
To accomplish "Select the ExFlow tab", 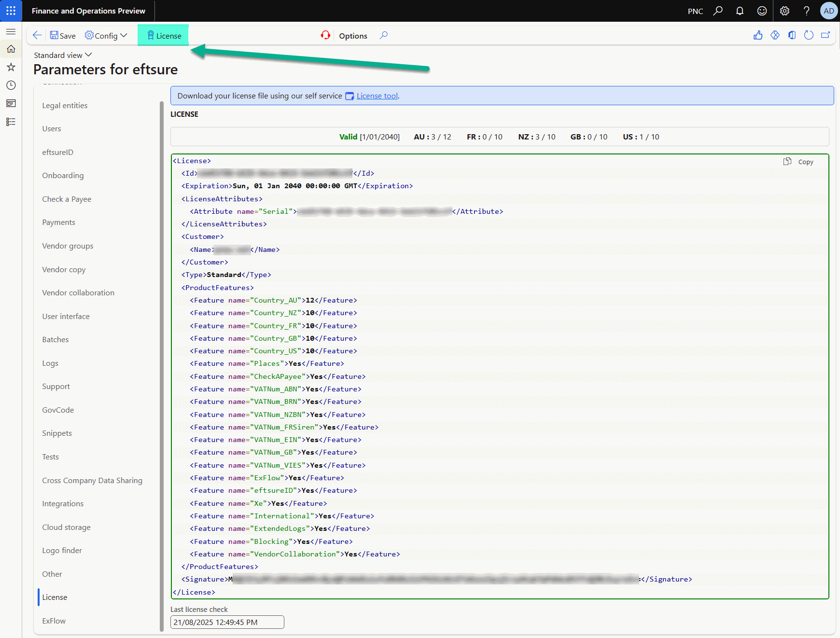I will click(x=54, y=621).
